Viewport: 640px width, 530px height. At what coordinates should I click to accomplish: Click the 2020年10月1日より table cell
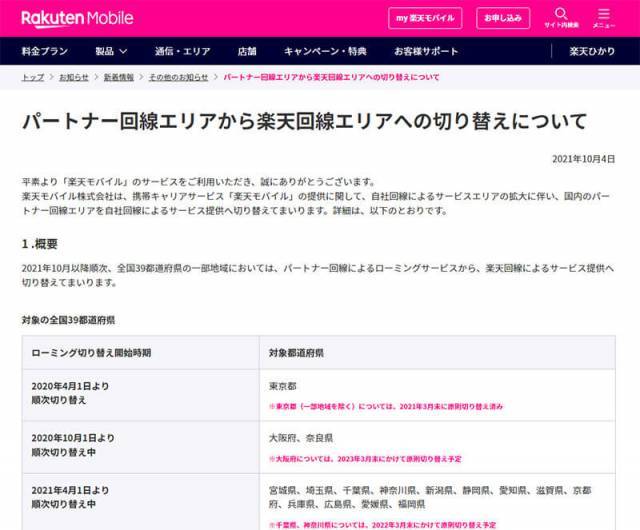click(140, 447)
